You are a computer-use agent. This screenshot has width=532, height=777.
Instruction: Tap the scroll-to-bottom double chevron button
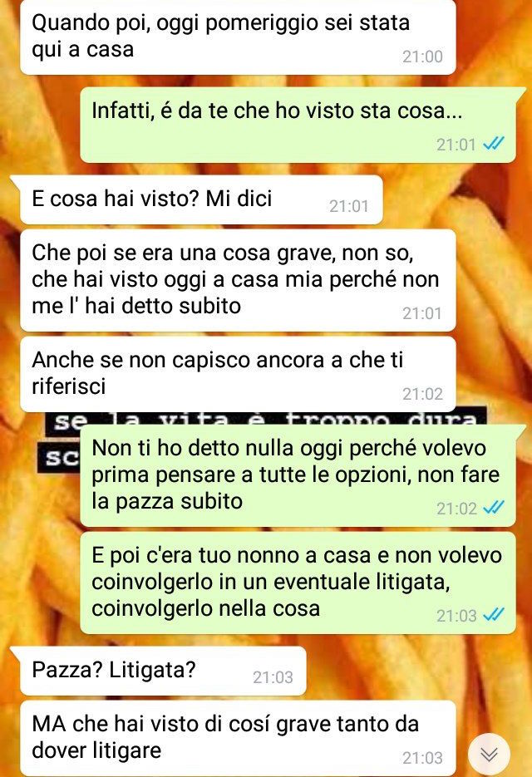coord(489,754)
